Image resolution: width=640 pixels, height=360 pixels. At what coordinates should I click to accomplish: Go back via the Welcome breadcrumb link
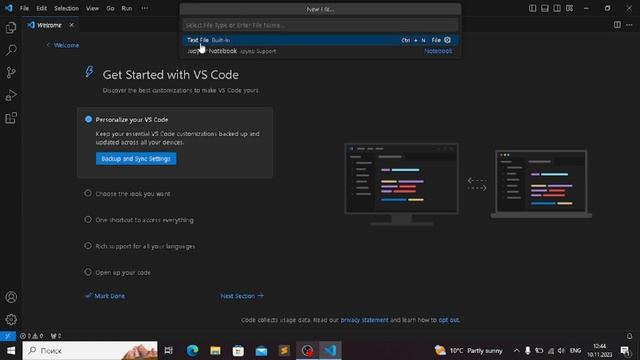click(62, 45)
